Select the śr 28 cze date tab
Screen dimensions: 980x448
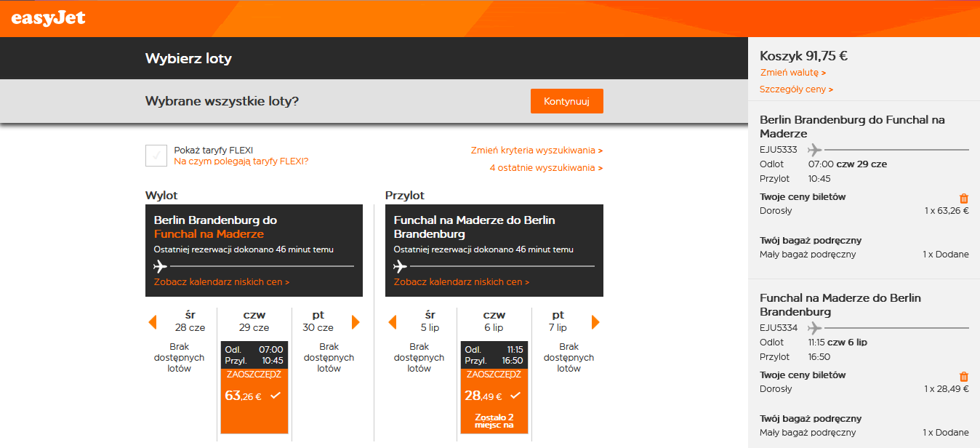coord(190,321)
